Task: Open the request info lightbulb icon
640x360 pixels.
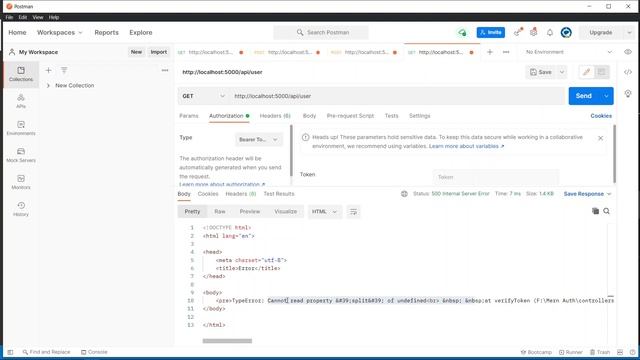Action: point(628,93)
